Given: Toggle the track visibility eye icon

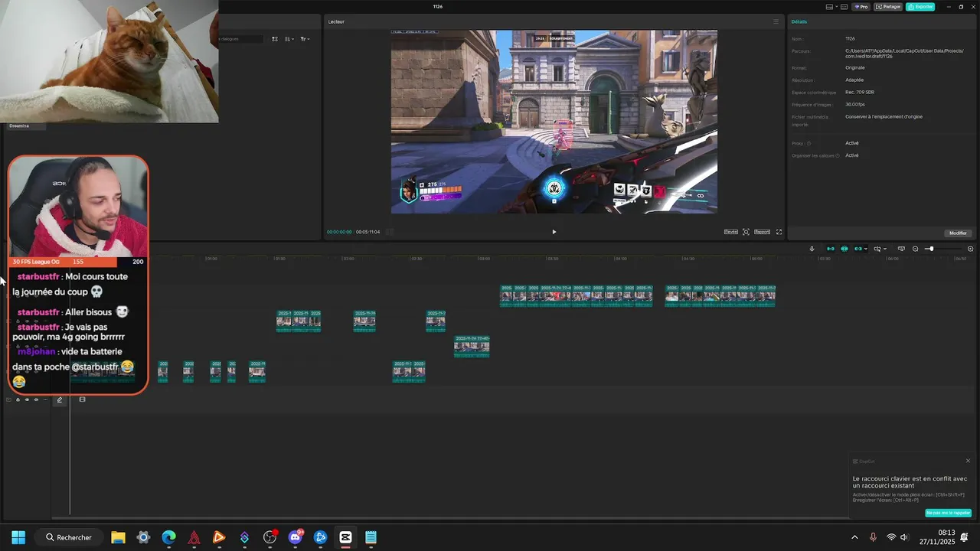Looking at the screenshot, I should [x=27, y=399].
